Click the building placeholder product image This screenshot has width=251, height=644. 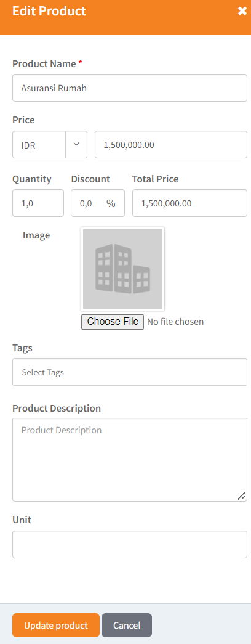coord(122,269)
